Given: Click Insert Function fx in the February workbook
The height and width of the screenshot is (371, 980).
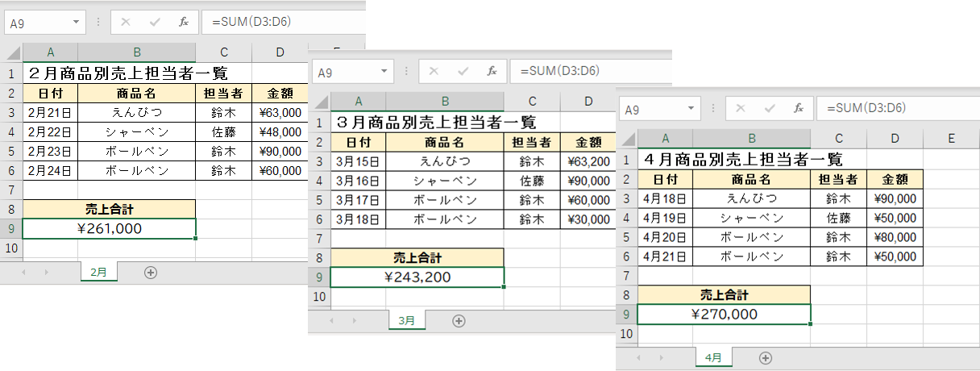Looking at the screenshot, I should coord(184,23).
